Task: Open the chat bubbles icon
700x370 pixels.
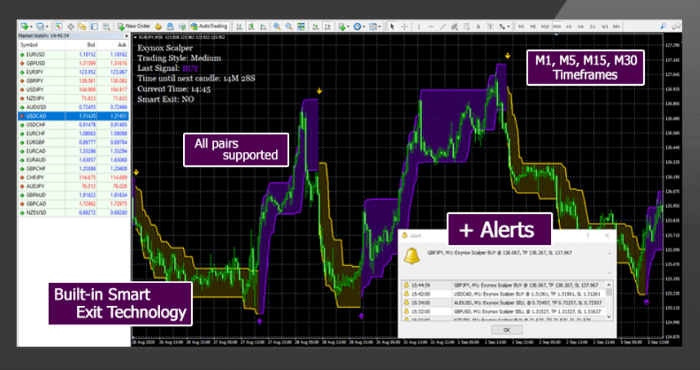Action: coord(676,26)
